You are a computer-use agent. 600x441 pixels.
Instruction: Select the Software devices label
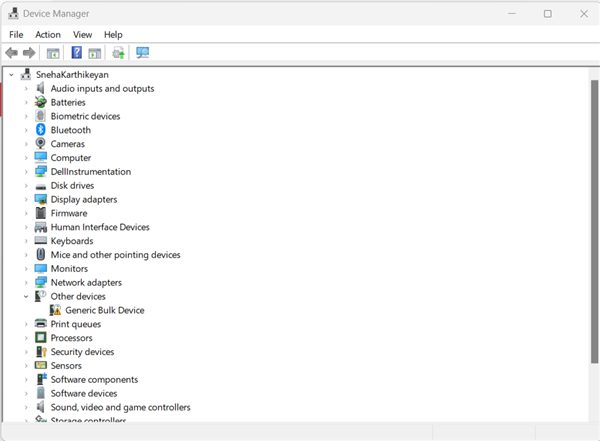point(84,393)
